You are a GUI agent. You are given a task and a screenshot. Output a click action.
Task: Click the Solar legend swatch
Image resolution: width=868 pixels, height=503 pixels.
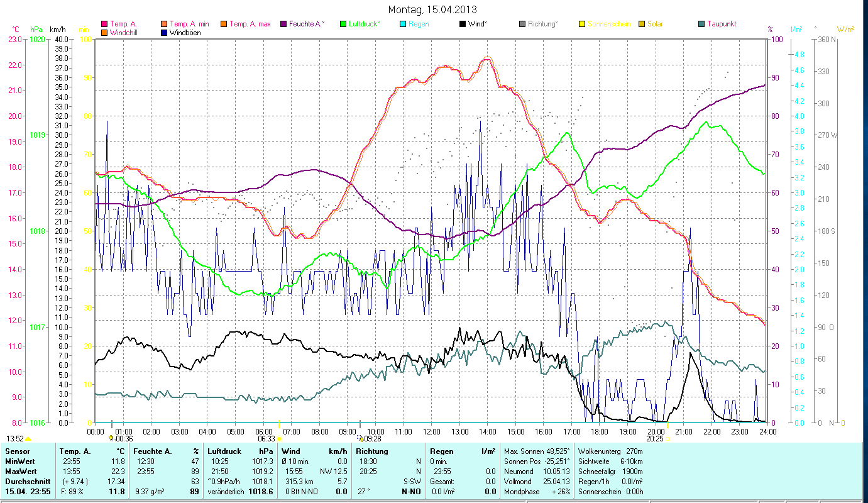pyautogui.click(x=641, y=24)
